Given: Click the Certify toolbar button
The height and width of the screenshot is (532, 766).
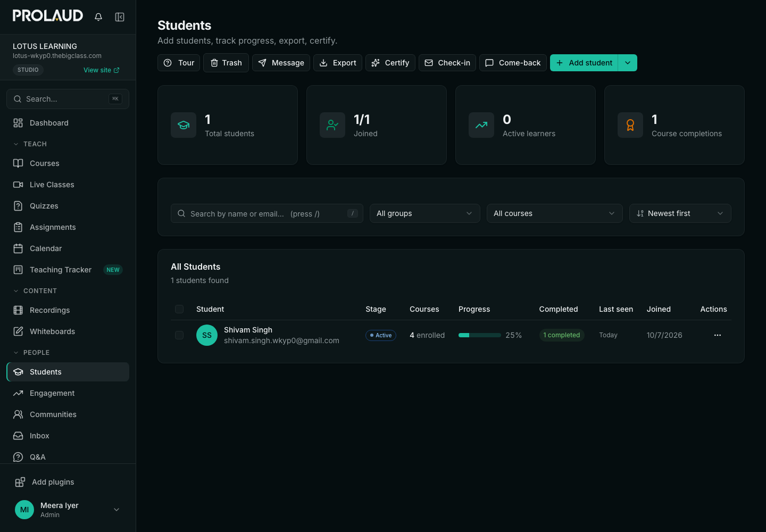Looking at the screenshot, I should (390, 63).
